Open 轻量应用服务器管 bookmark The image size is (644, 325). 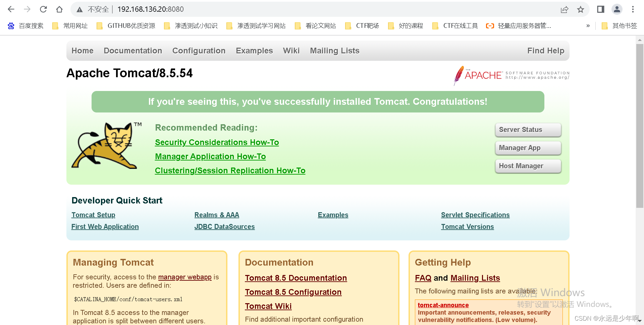519,26
